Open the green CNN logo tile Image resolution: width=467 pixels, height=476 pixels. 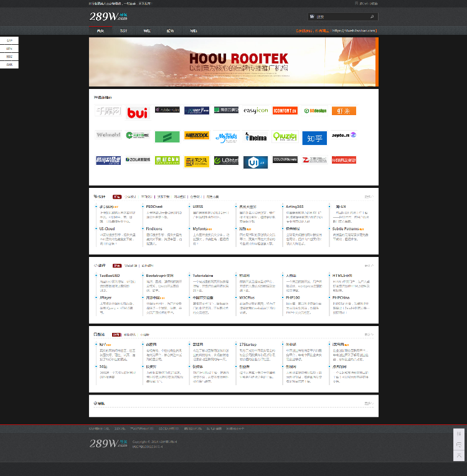click(x=167, y=161)
